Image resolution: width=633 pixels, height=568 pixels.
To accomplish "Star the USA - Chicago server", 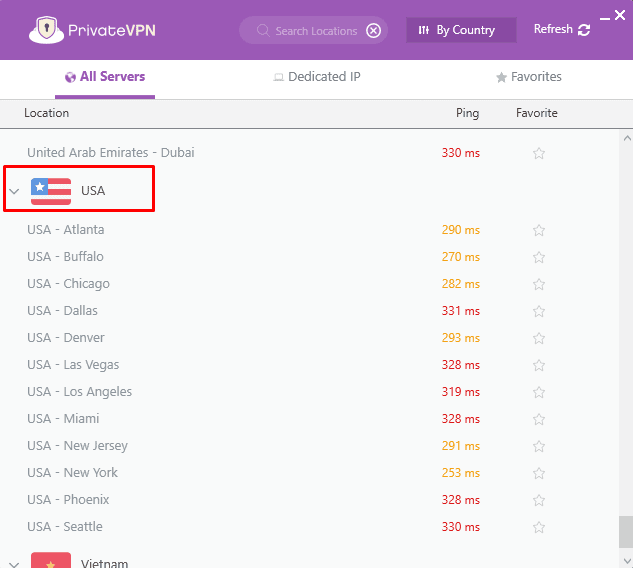I will [x=539, y=284].
